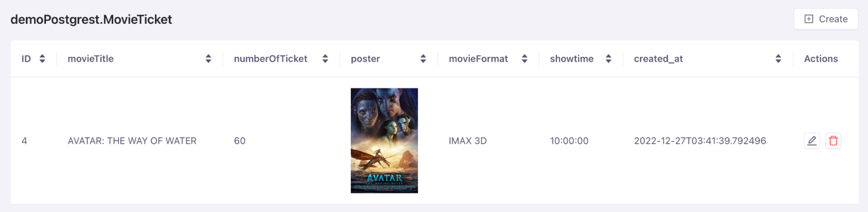Viewport: 868px width, 212px height.
Task: Click the row ID value 4
Action: (24, 141)
